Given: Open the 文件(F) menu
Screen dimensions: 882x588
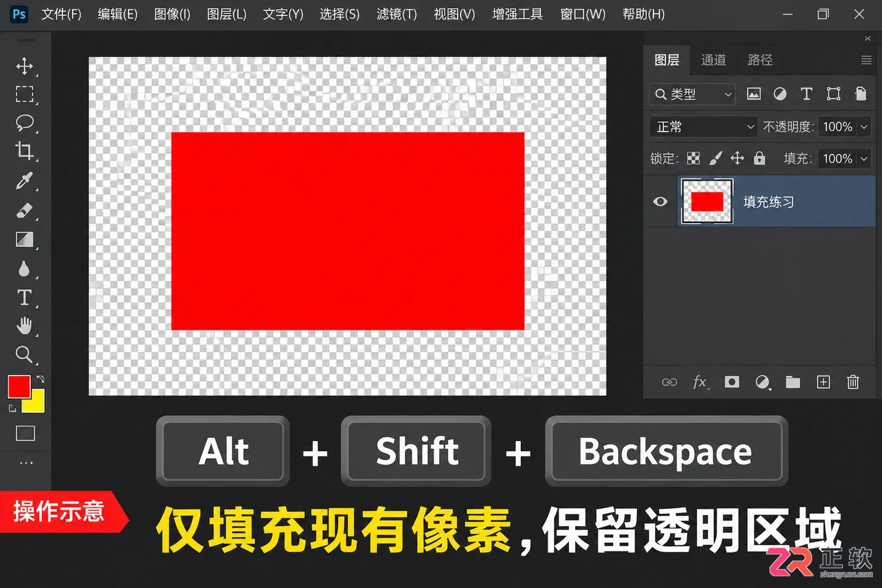Looking at the screenshot, I should pyautogui.click(x=61, y=14).
